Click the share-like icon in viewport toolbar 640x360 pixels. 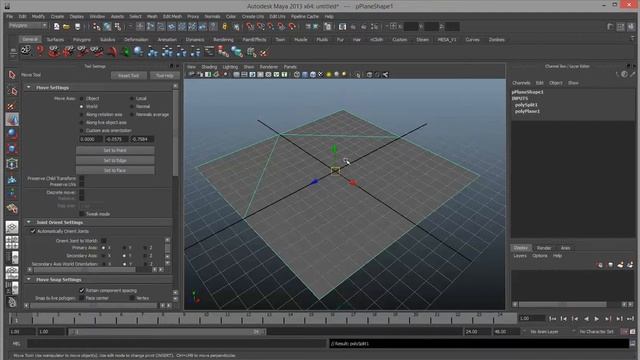pos(385,75)
